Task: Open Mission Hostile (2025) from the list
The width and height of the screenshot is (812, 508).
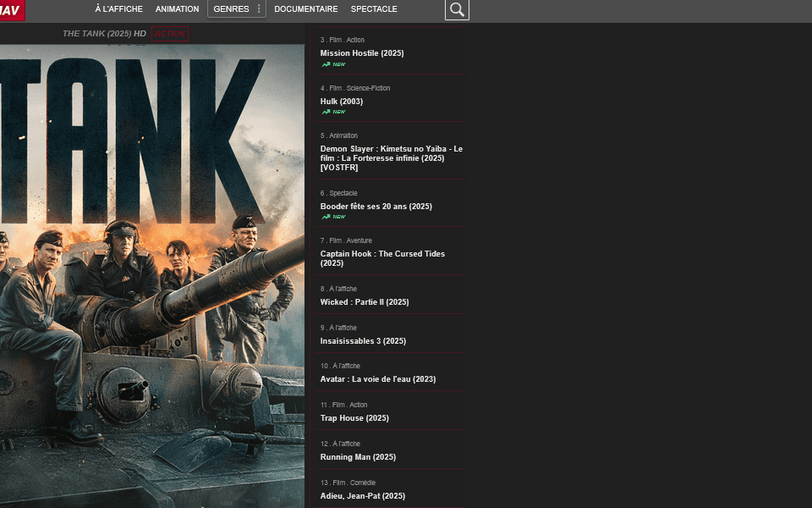Action: pos(362,53)
